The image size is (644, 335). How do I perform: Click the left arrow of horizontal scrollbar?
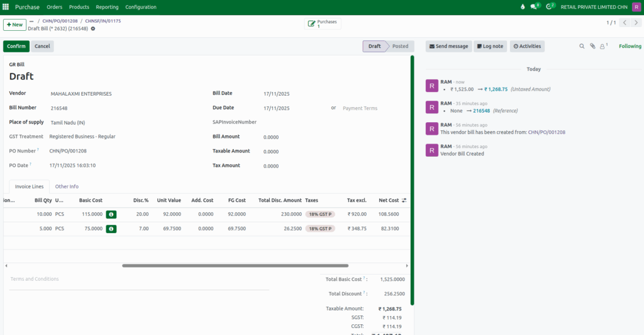click(x=6, y=266)
